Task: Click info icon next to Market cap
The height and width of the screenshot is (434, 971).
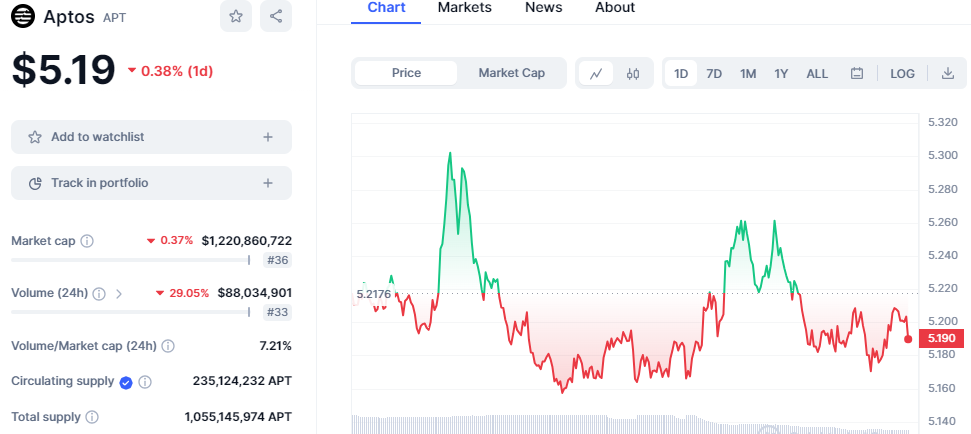Action: coord(87,241)
